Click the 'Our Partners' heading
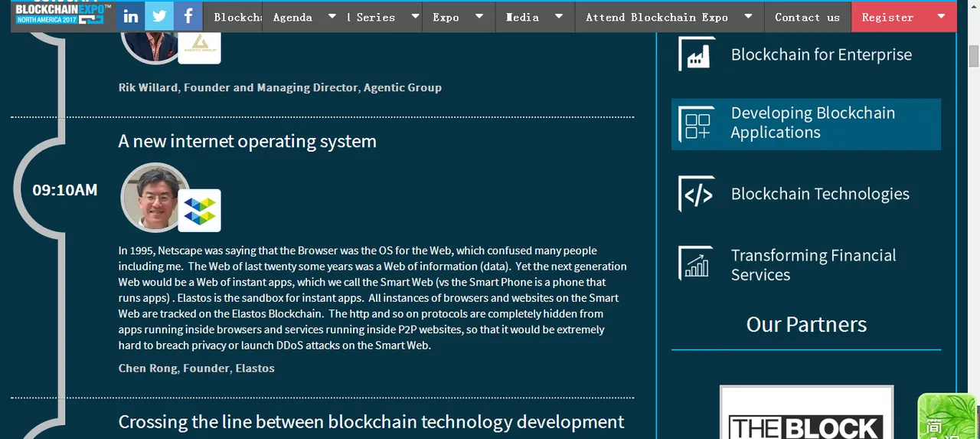980x439 pixels. point(806,324)
